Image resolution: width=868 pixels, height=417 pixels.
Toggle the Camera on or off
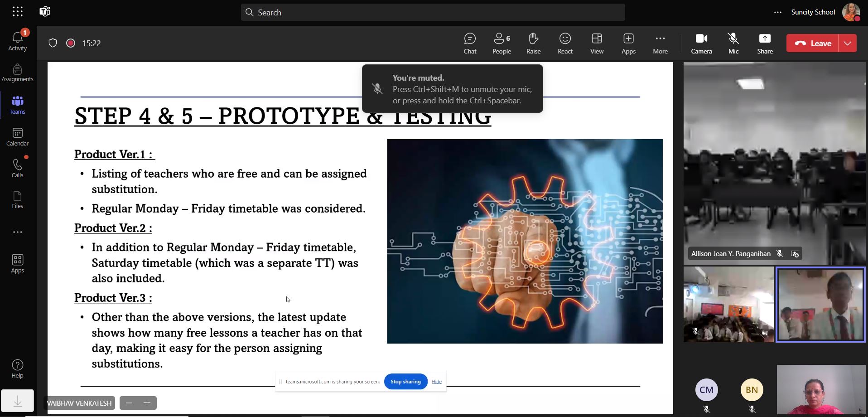pos(701,44)
